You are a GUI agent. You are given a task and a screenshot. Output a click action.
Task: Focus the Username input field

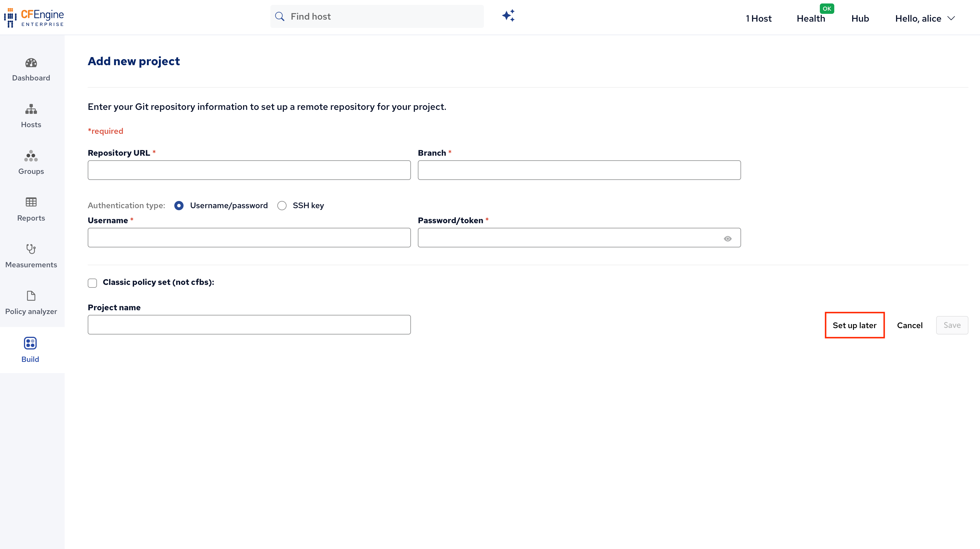tap(249, 238)
